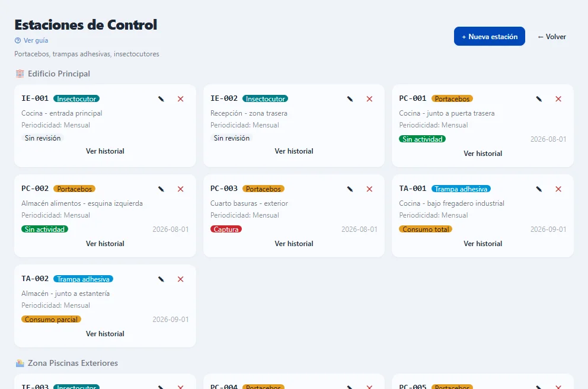The width and height of the screenshot is (588, 389).
Task: Click the Insectocutor badge on IE-001
Action: click(x=76, y=98)
